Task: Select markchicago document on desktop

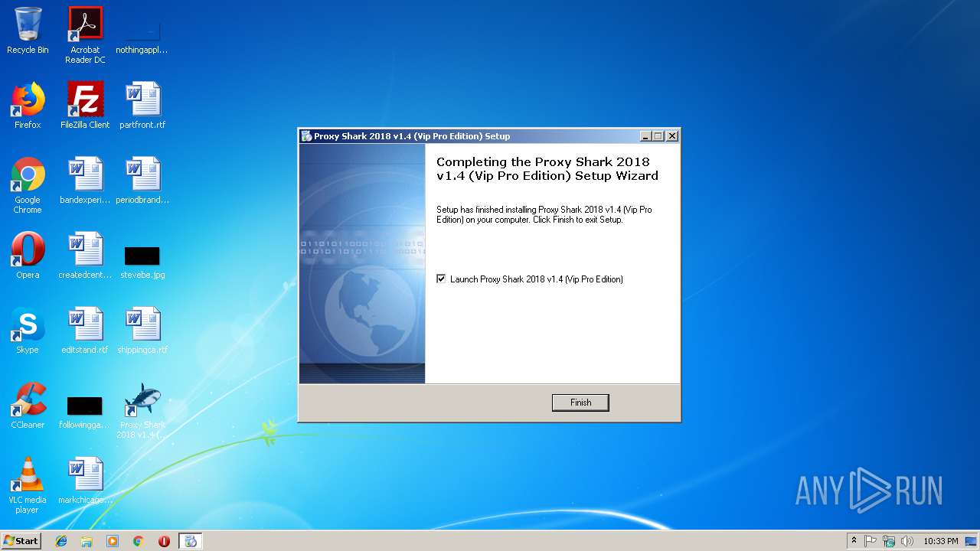Action: (85, 481)
